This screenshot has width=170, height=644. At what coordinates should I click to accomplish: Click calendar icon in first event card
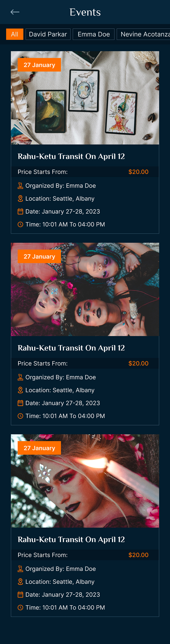click(20, 212)
